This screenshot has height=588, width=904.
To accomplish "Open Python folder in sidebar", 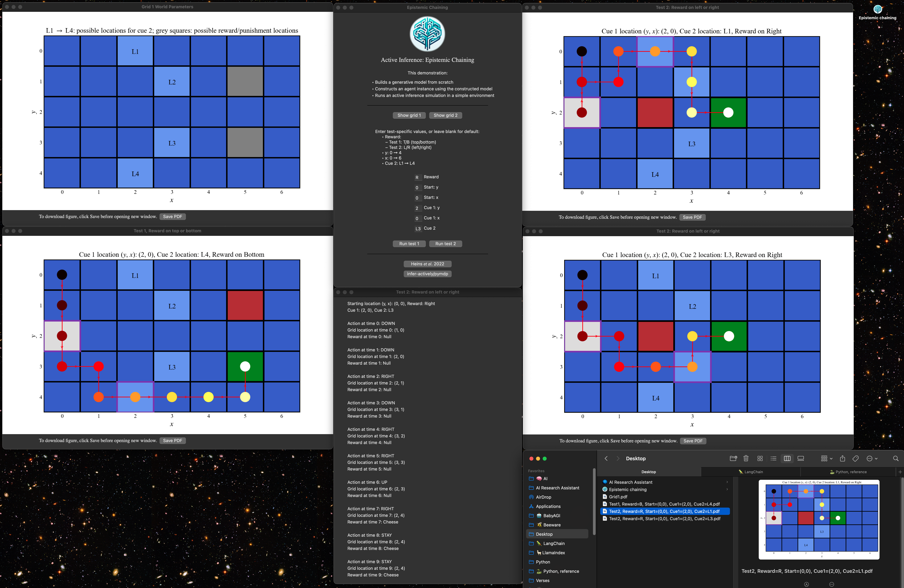I will (557, 562).
